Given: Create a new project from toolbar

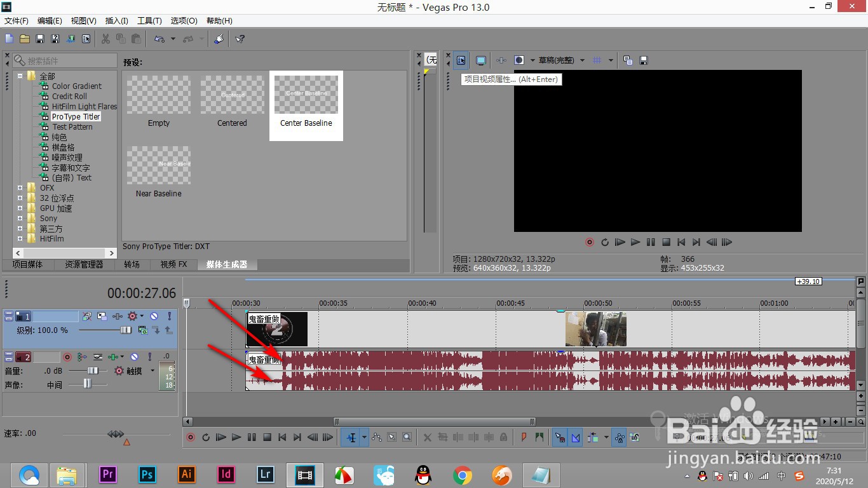Looking at the screenshot, I should pyautogui.click(x=9, y=39).
